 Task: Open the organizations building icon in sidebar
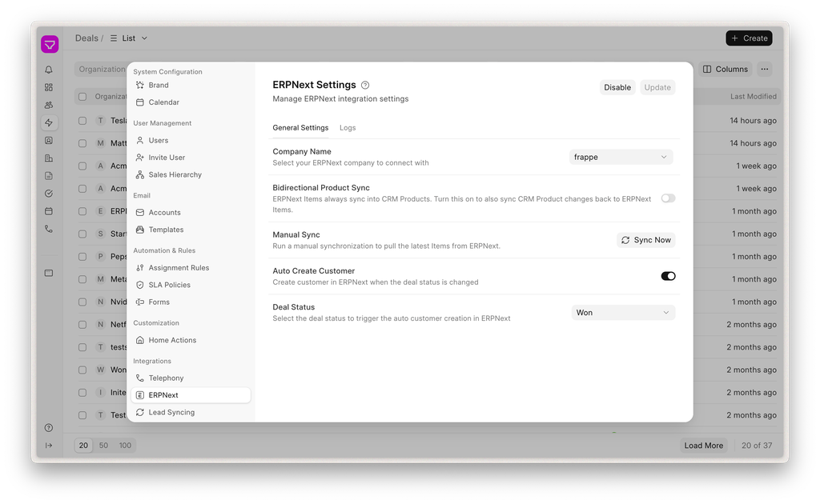point(49,158)
